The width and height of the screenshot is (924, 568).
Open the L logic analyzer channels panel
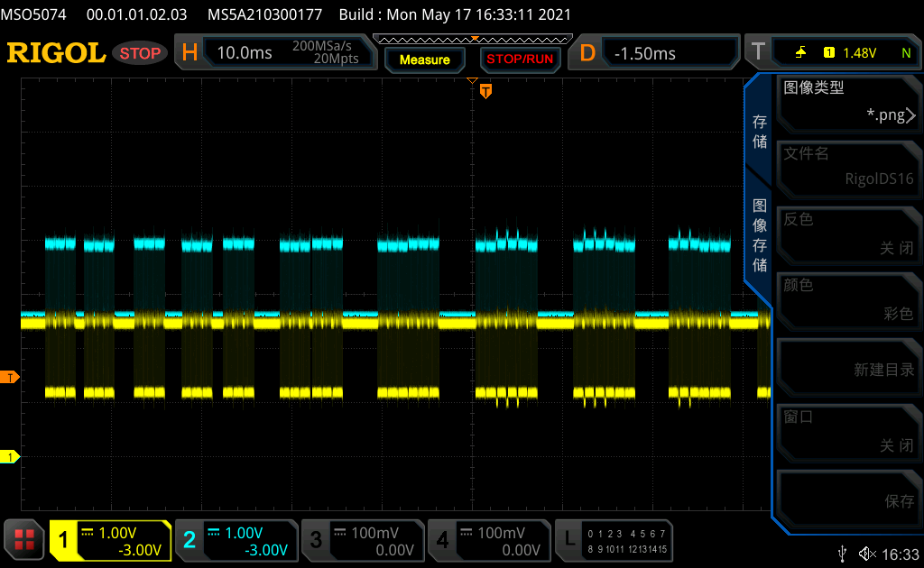(x=614, y=540)
